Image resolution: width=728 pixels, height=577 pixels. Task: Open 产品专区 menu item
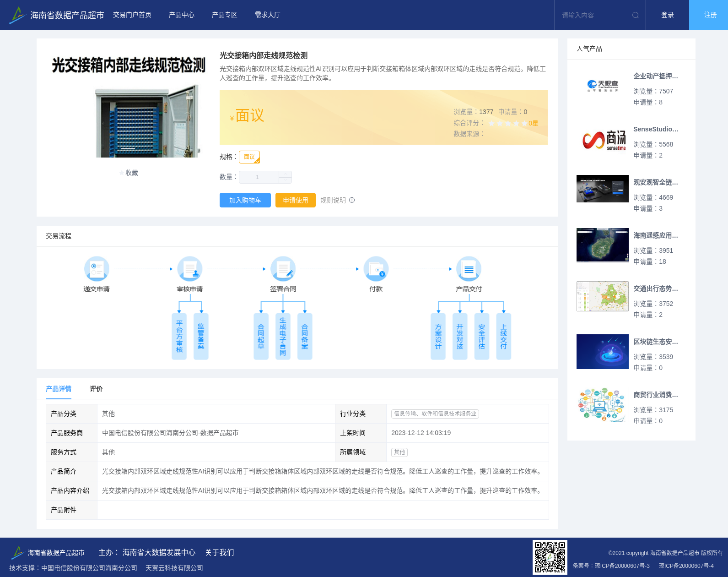tap(225, 15)
